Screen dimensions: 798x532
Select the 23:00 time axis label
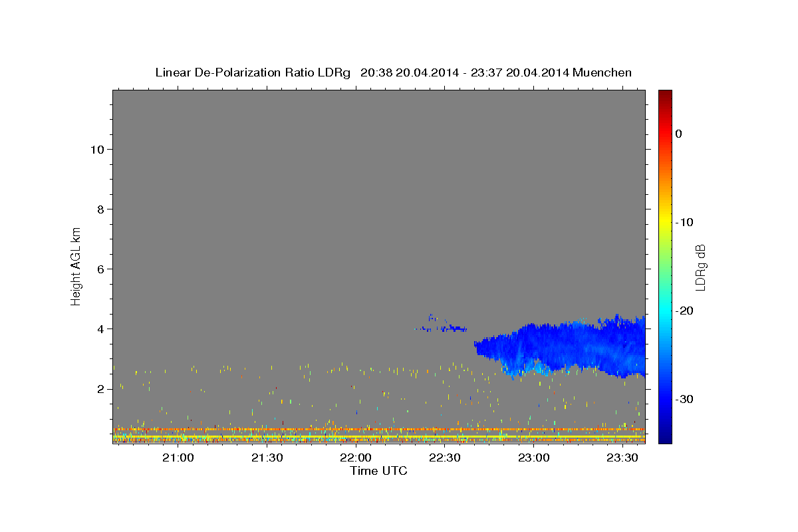pyautogui.click(x=533, y=458)
